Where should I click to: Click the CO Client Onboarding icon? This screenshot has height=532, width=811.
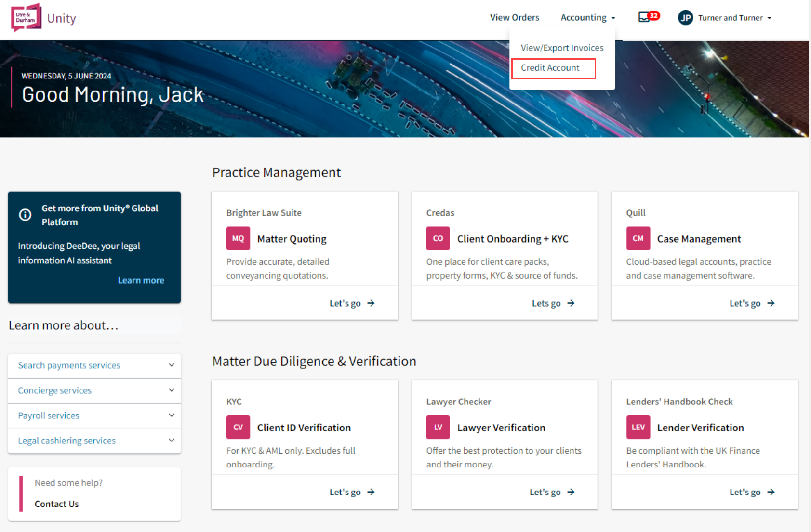438,238
